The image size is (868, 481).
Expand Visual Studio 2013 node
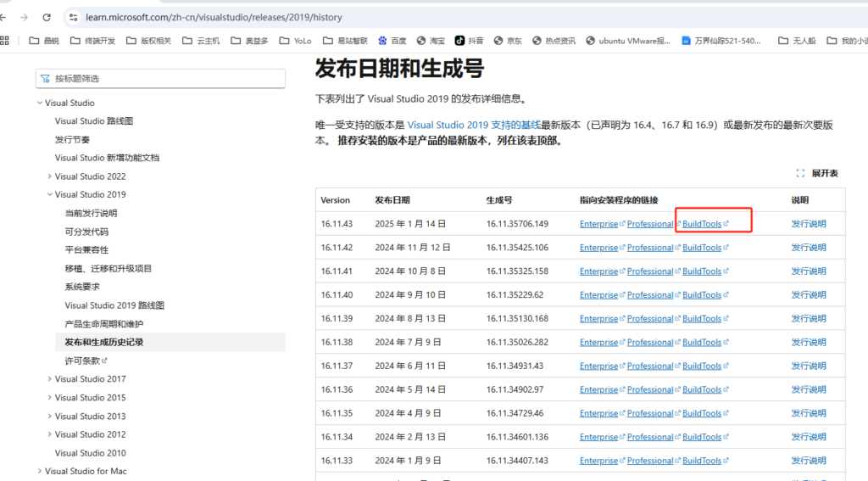[49, 417]
